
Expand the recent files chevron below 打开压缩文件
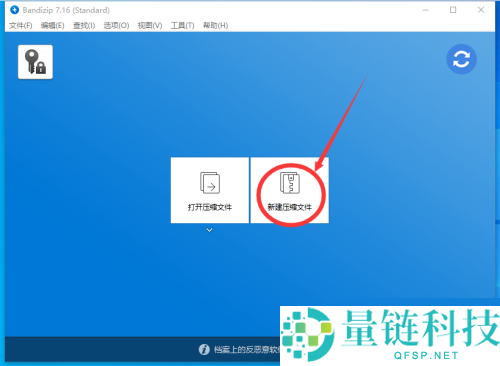pos(209,230)
